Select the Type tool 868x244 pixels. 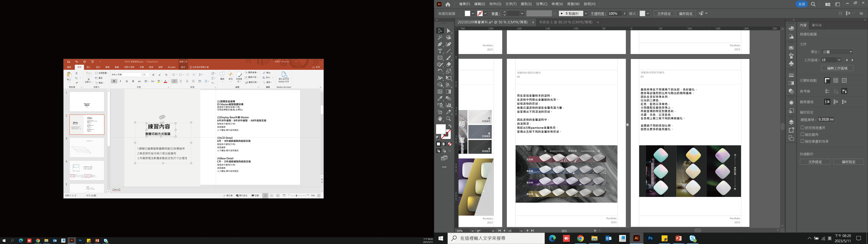(440, 51)
